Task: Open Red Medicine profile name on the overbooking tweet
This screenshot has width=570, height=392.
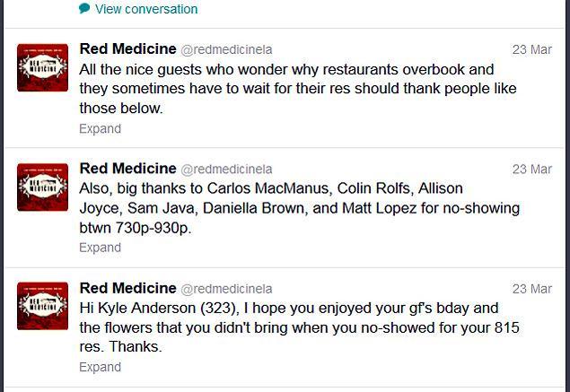Action: [x=127, y=48]
